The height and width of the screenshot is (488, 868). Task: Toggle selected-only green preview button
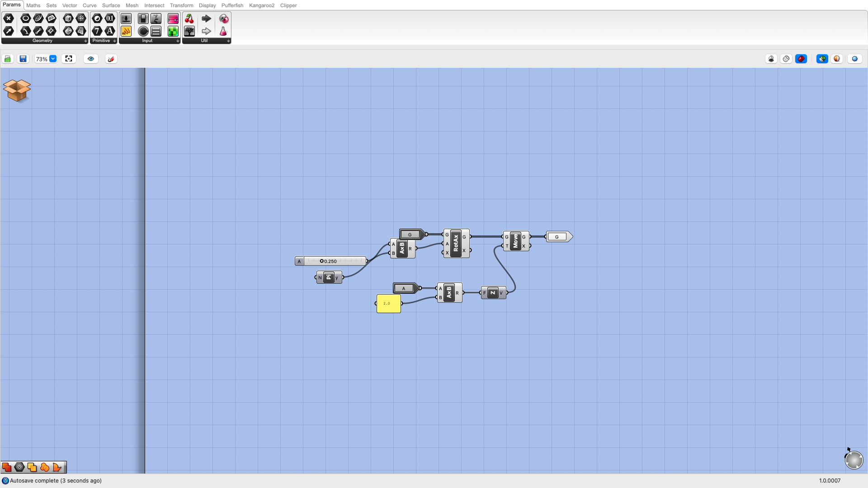[x=822, y=59]
